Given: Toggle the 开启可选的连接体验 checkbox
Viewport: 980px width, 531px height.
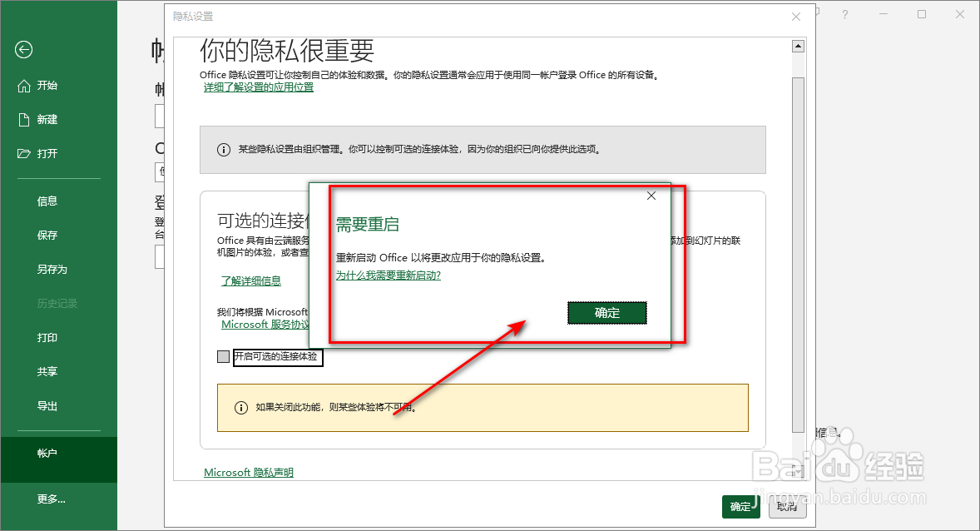Looking at the screenshot, I should [x=223, y=356].
